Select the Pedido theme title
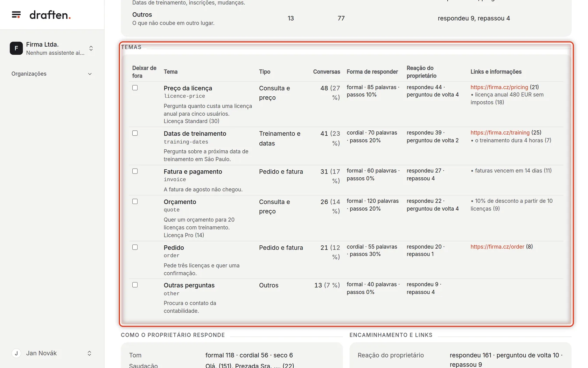Image resolution: width=588 pixels, height=368 pixels. coord(174,248)
